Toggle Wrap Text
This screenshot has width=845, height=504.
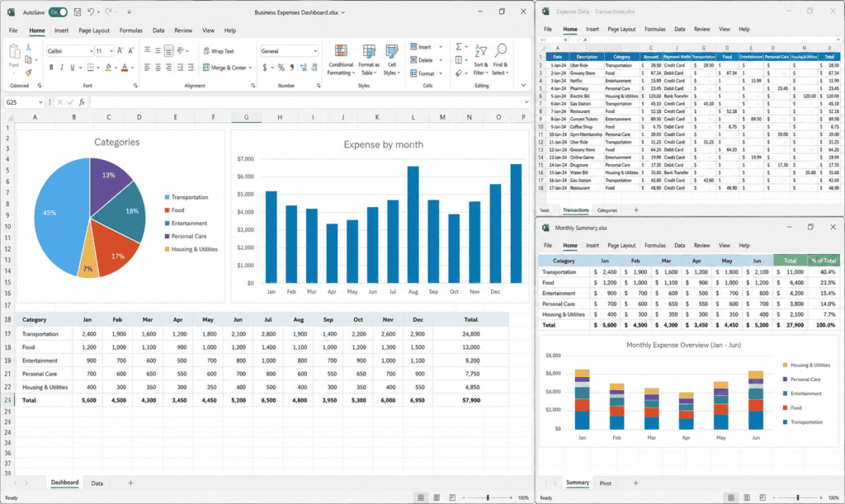point(219,51)
